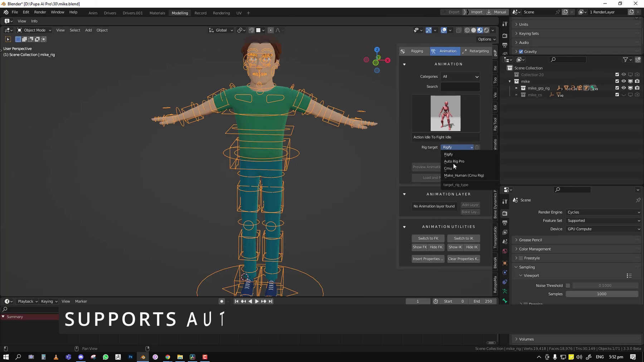This screenshot has height=362, width=644.
Task: Open the Categories dropdown
Action: pyautogui.click(x=460, y=76)
